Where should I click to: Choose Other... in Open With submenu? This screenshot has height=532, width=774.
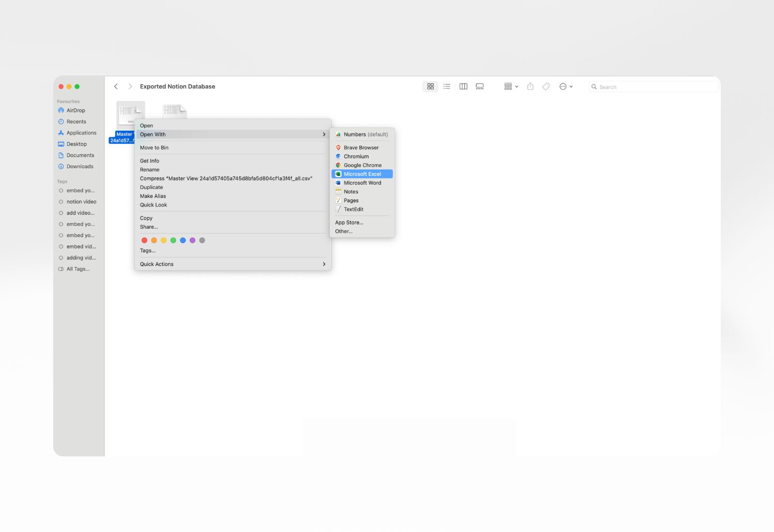coord(362,232)
